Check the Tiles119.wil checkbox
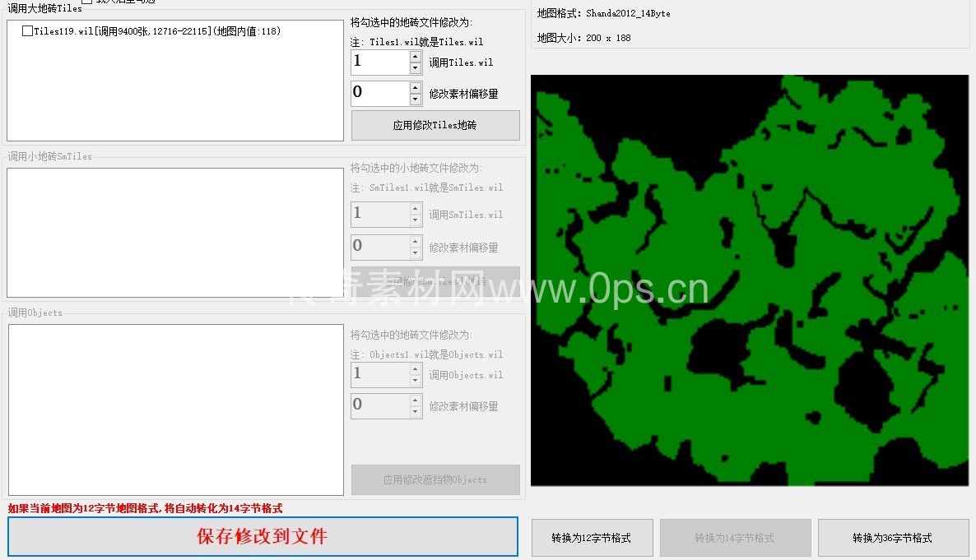The image size is (976, 560). [28, 31]
